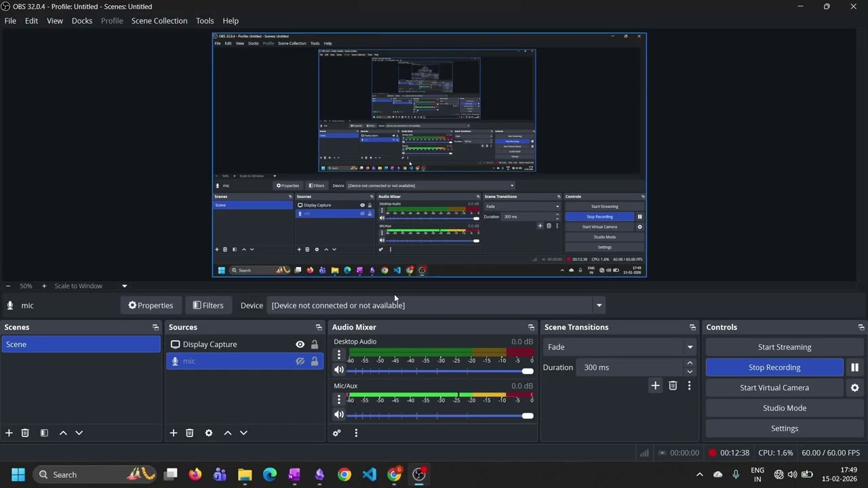Screen dimensions: 868x488
Task: Open virtual camera configuration gear
Action: [x=854, y=388]
